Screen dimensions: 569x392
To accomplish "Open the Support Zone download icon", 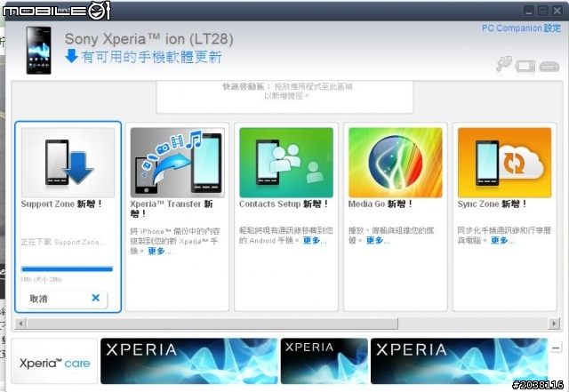I will (68, 163).
